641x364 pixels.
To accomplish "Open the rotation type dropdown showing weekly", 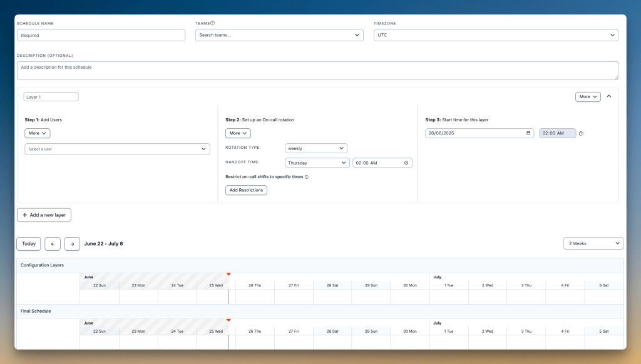I will (316, 148).
